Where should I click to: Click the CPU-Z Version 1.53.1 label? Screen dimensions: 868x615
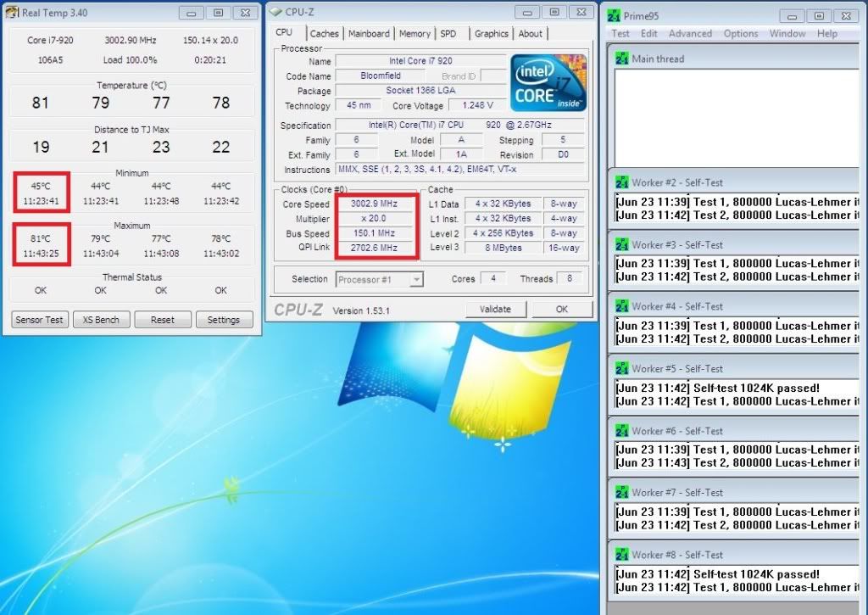click(361, 310)
